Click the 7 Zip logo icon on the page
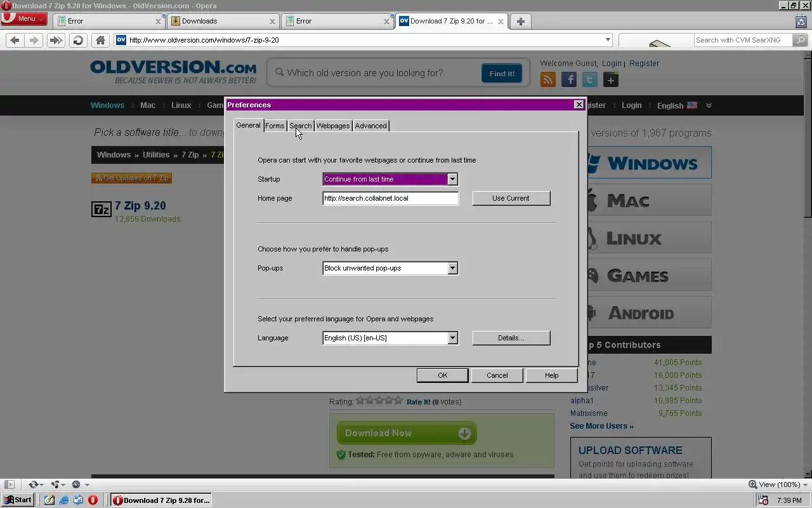The width and height of the screenshot is (812, 508). (x=101, y=209)
